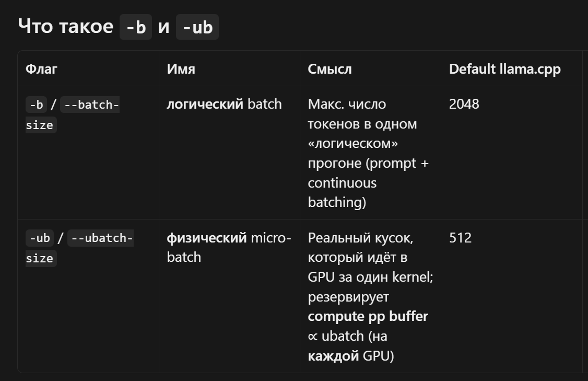The width and height of the screenshot is (588, 381).
Task: Click the -ub code chip in heading
Action: pos(197,27)
